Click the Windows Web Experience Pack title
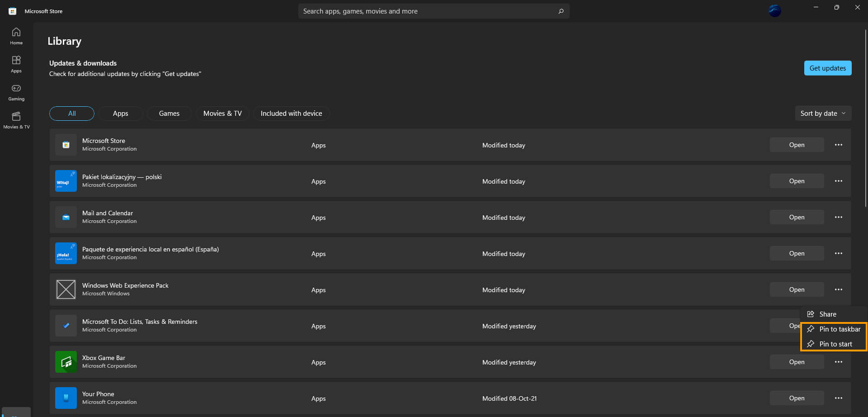The image size is (868, 417). pos(125,285)
